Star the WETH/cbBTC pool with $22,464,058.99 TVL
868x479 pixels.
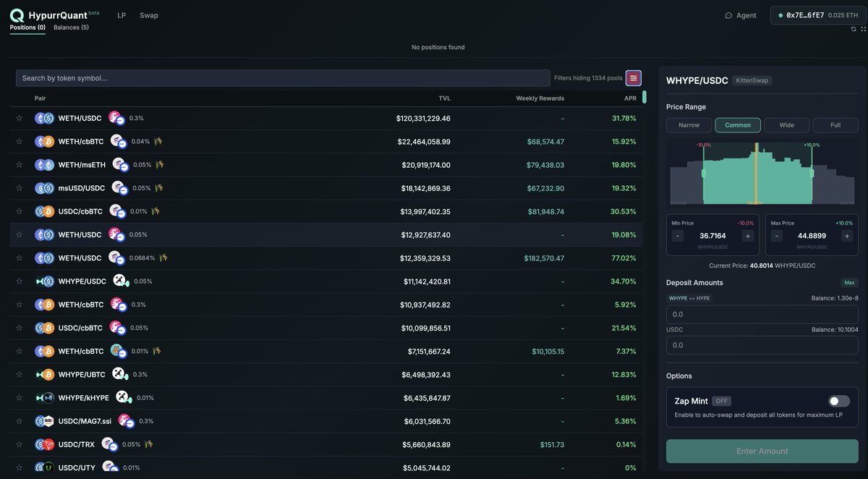20,142
